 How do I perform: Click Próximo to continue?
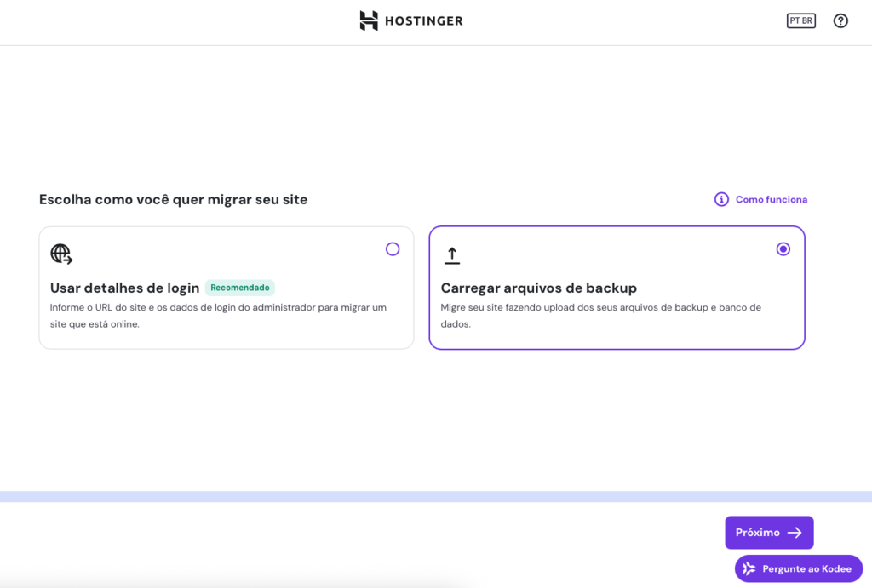769,532
